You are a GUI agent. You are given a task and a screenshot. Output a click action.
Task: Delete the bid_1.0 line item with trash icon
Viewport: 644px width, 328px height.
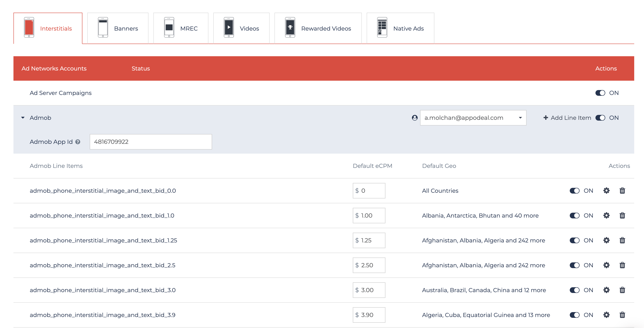(622, 215)
